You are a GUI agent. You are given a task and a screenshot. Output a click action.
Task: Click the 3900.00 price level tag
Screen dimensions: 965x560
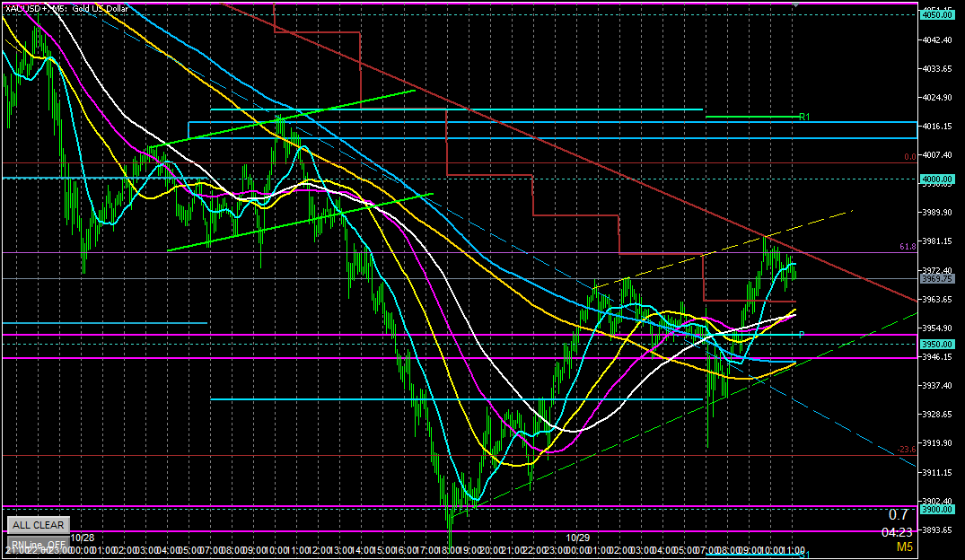[936, 509]
